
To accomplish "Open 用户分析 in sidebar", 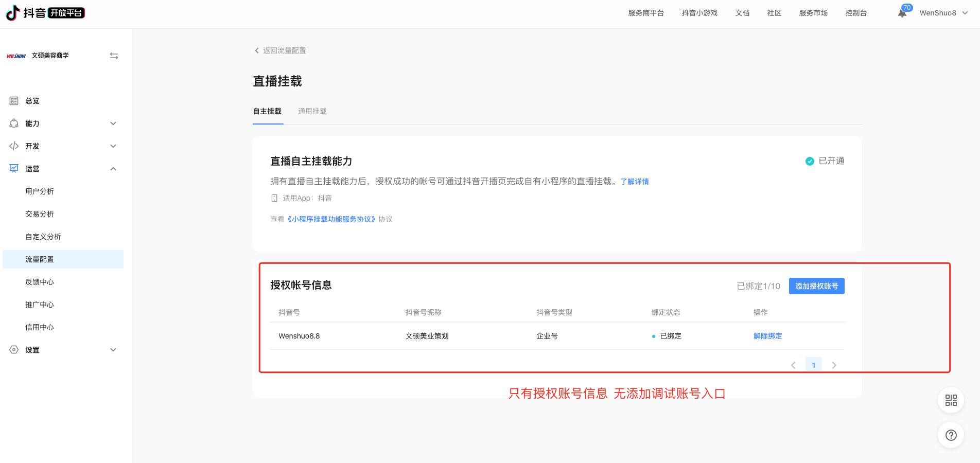I will [40, 191].
